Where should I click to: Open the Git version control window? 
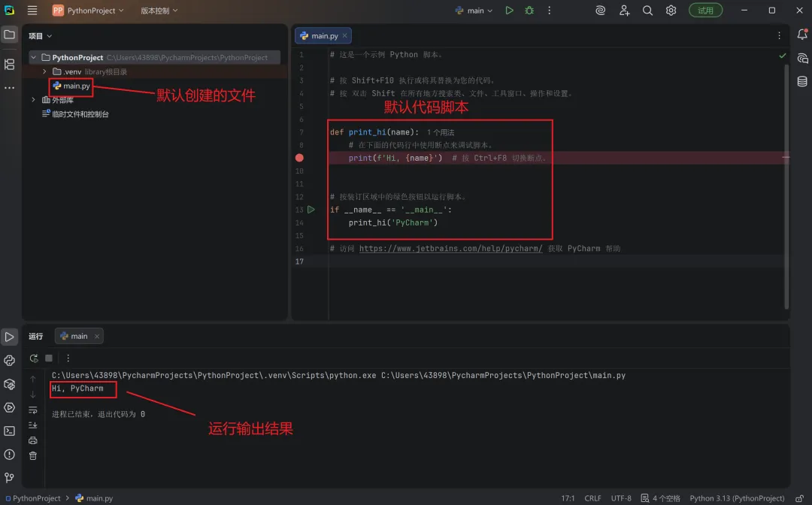[9, 478]
